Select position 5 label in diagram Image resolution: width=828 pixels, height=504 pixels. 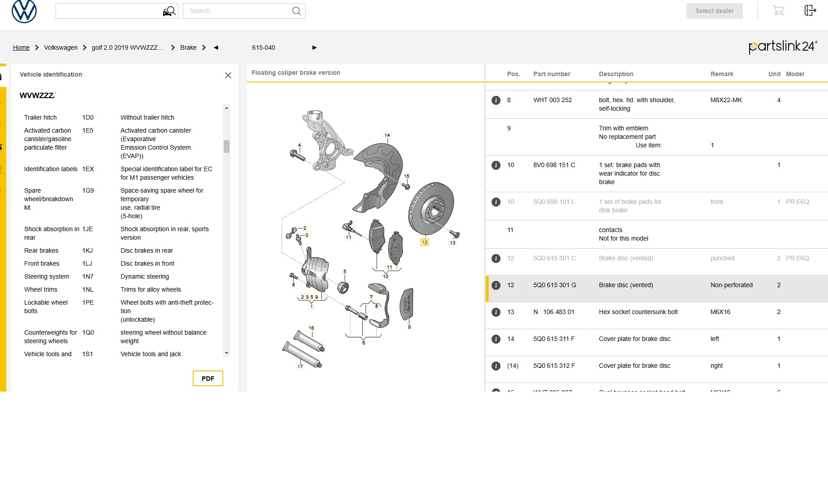[x=345, y=271]
